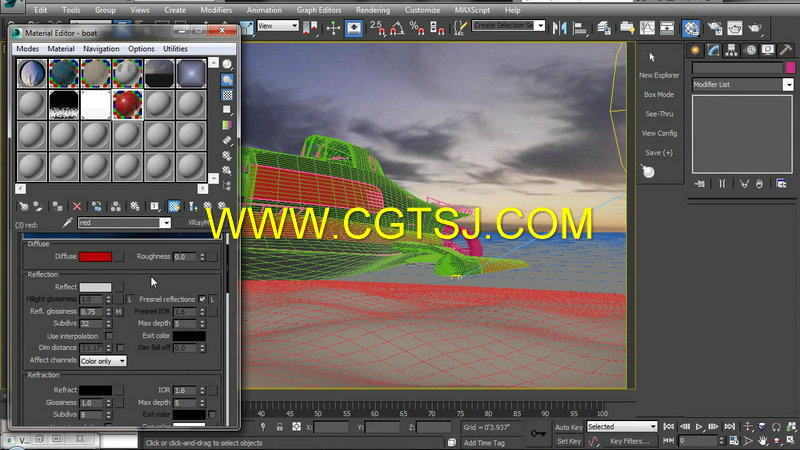Click See-Thru button
This screenshot has height=450, width=800.
pyautogui.click(x=659, y=114)
